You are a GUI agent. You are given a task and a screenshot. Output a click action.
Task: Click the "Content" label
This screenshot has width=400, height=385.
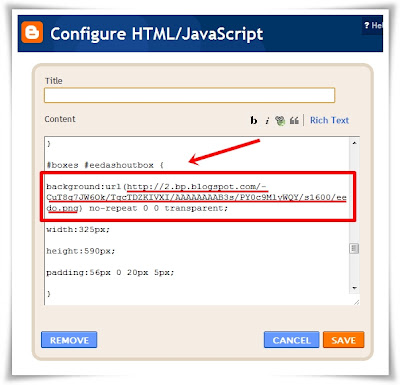60,119
